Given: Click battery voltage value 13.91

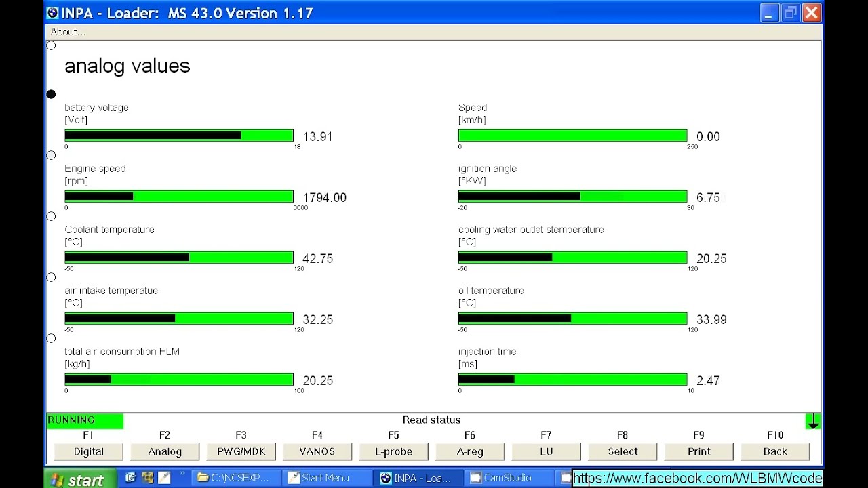Looking at the screenshot, I should (317, 137).
